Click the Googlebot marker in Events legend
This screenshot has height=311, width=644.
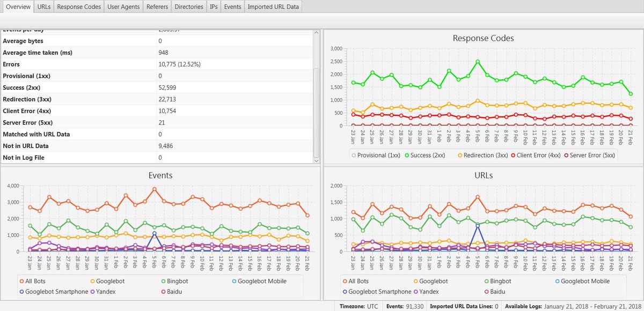pos(92,281)
